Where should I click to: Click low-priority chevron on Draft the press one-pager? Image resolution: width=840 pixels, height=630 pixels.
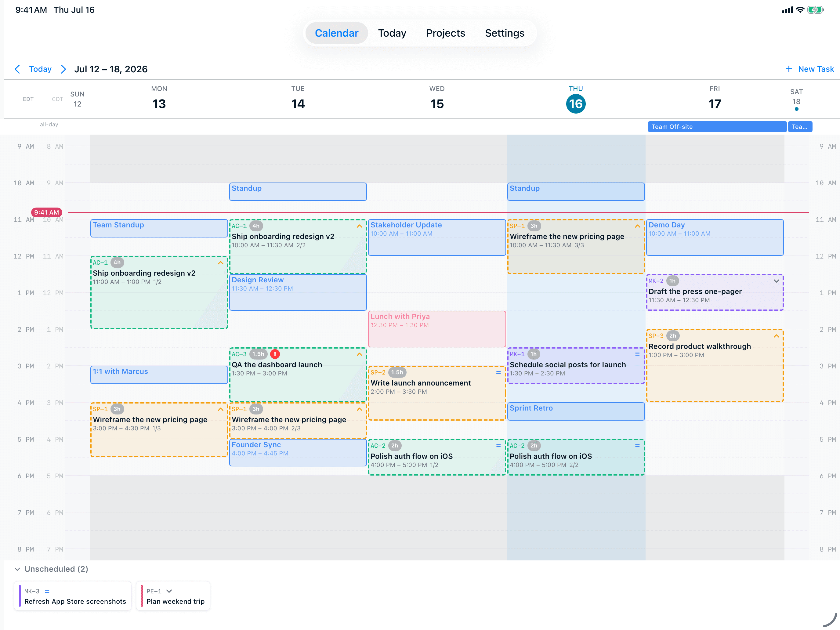[776, 281]
